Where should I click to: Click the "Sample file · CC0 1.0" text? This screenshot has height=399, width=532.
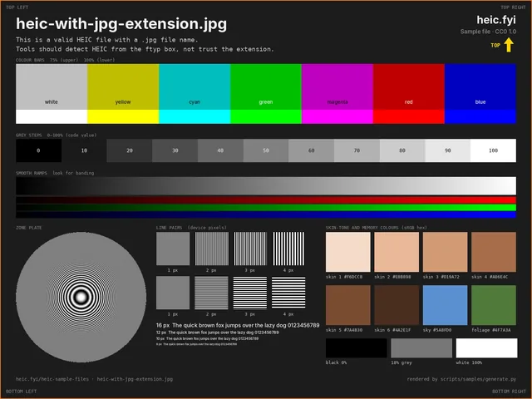click(488, 32)
